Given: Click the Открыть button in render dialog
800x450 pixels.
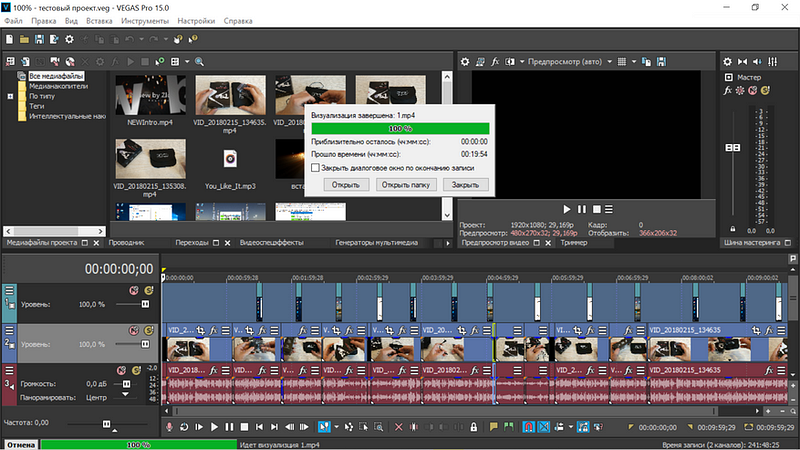Looking at the screenshot, I should pos(346,185).
